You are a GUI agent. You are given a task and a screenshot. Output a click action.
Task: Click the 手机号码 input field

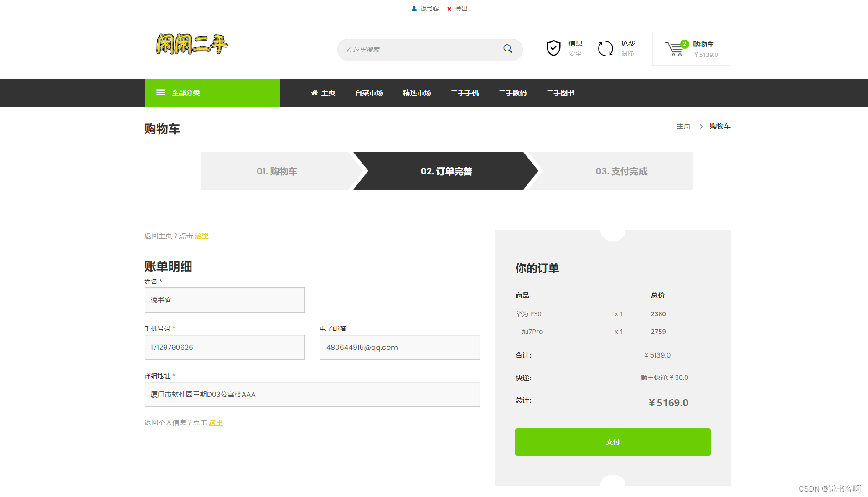[x=224, y=347]
